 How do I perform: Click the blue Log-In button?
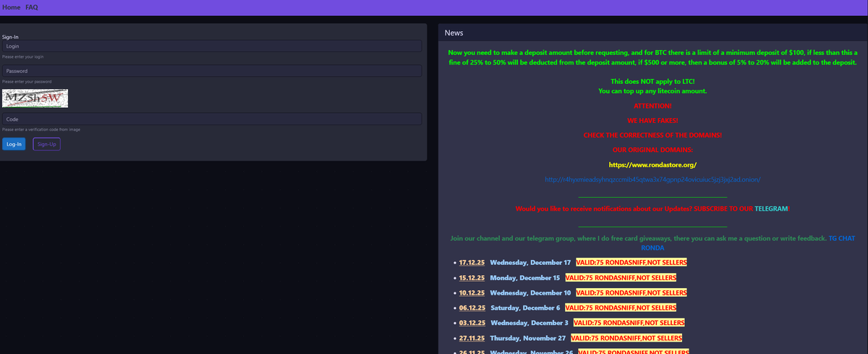14,144
